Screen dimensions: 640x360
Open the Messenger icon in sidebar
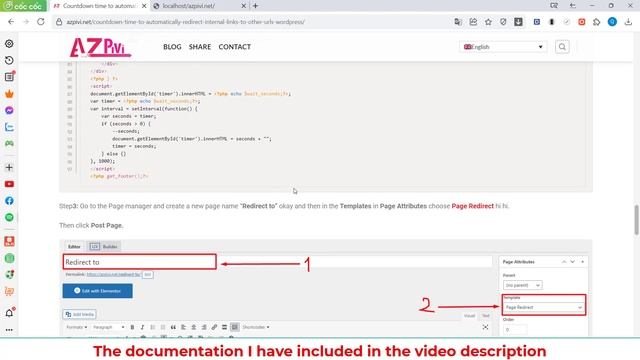click(x=9, y=111)
